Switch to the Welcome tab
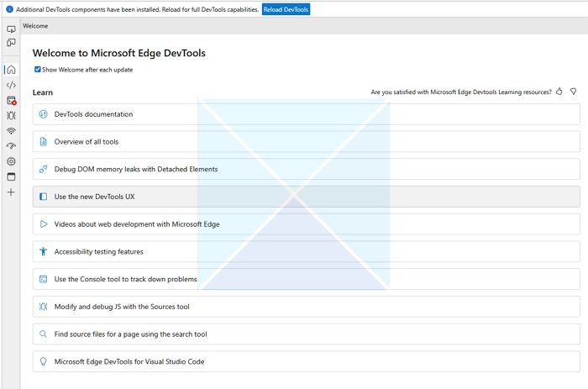The height and width of the screenshot is (389, 588). click(x=35, y=26)
